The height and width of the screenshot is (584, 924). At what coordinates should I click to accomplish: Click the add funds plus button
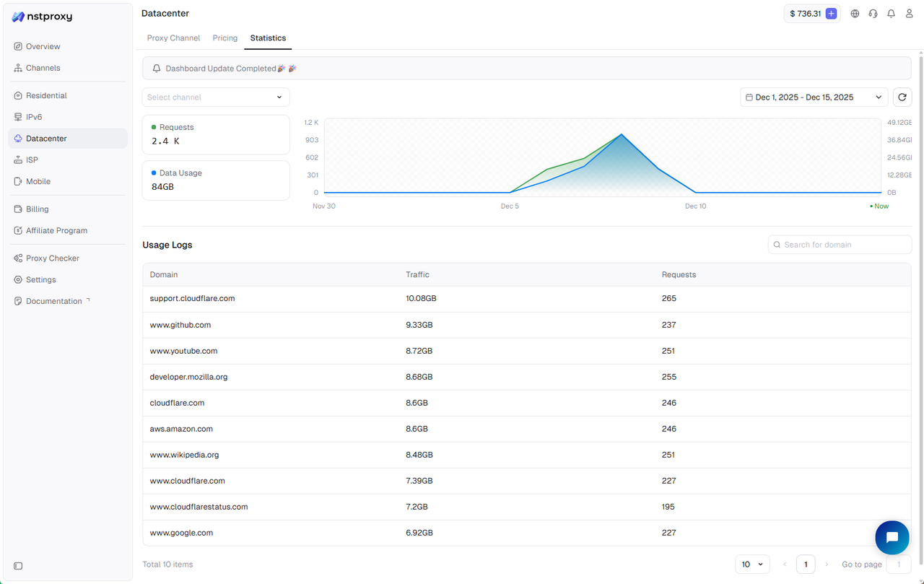[830, 13]
